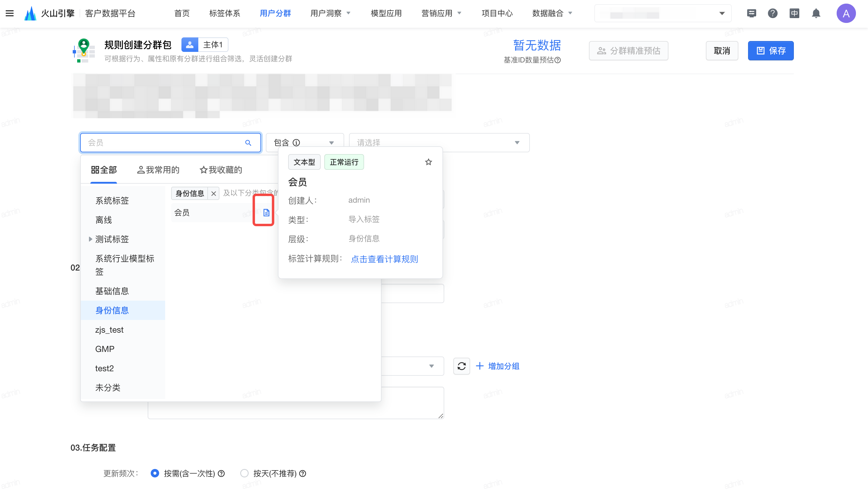Click the refresh icon beside 增加分组
Image resolution: width=868 pixels, height=494 pixels.
(461, 366)
